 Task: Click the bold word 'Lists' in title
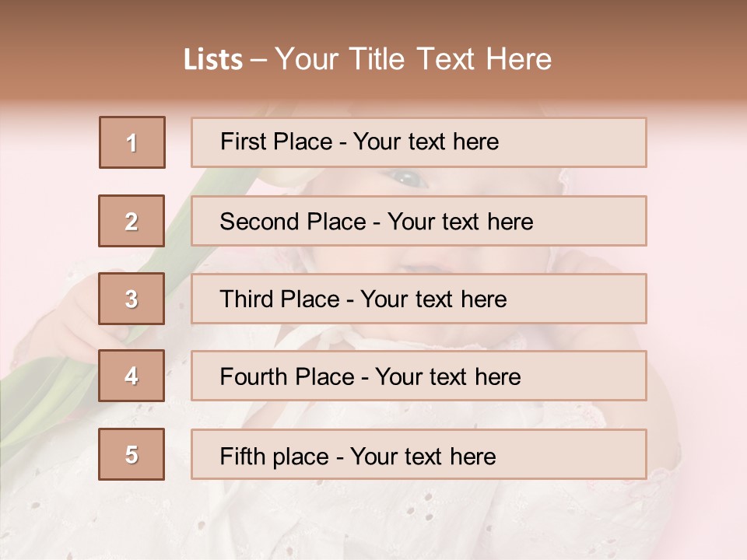point(213,60)
